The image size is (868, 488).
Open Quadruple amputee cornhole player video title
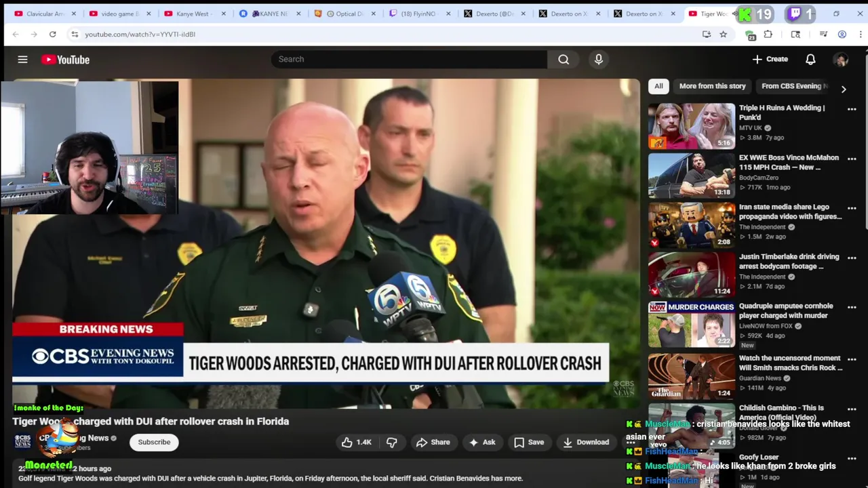pos(786,310)
